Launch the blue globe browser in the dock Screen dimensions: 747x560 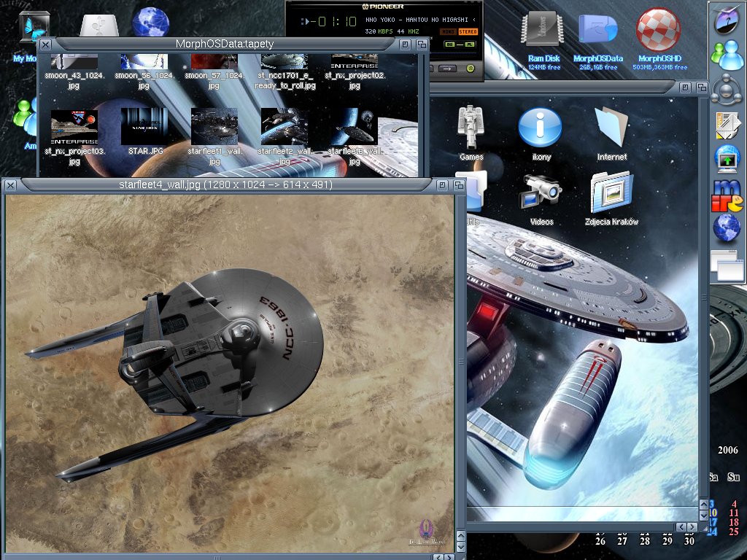727,228
